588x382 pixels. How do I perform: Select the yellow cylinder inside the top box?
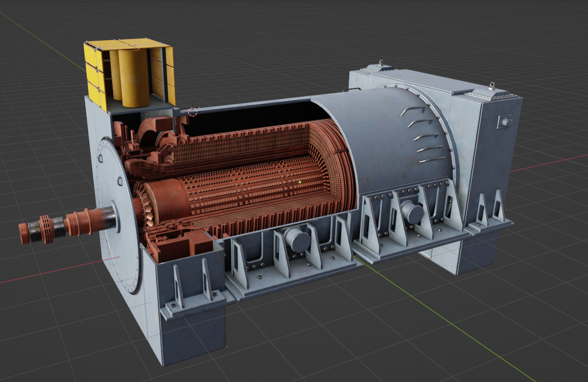click(x=134, y=78)
